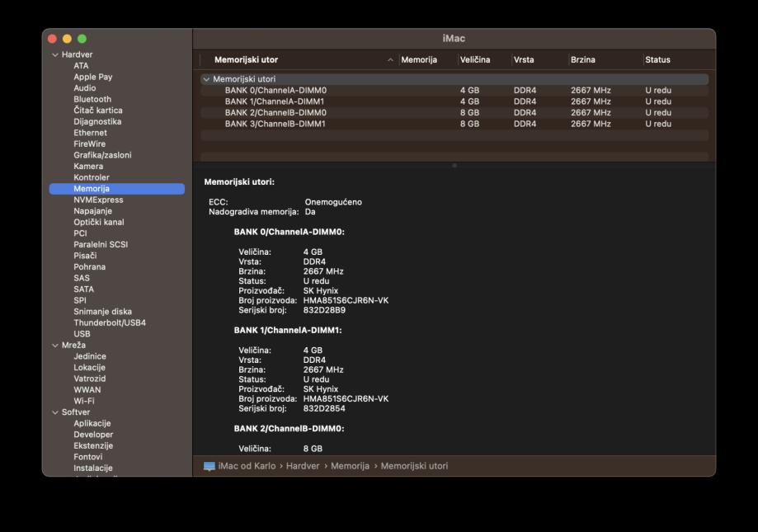Click the sort arrow in Memorijski utor column

[x=390, y=60]
